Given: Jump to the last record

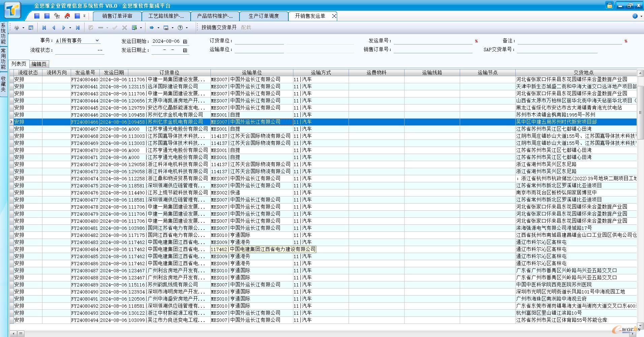Looking at the screenshot, I should 78,28.
